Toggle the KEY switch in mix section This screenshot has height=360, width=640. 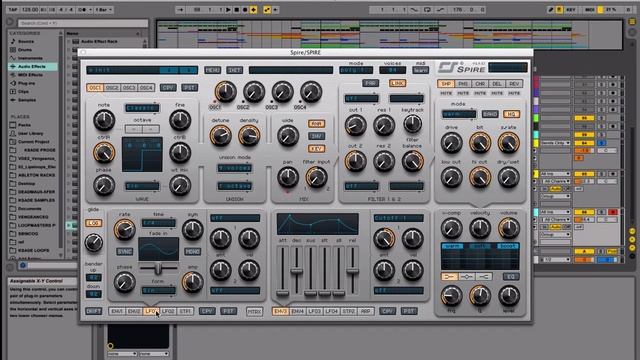coord(316,149)
